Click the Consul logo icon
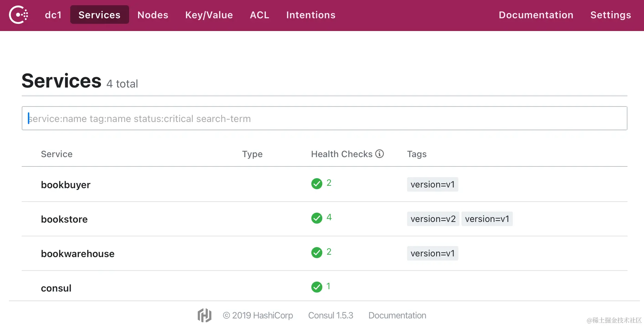644x326 pixels. [x=19, y=15]
